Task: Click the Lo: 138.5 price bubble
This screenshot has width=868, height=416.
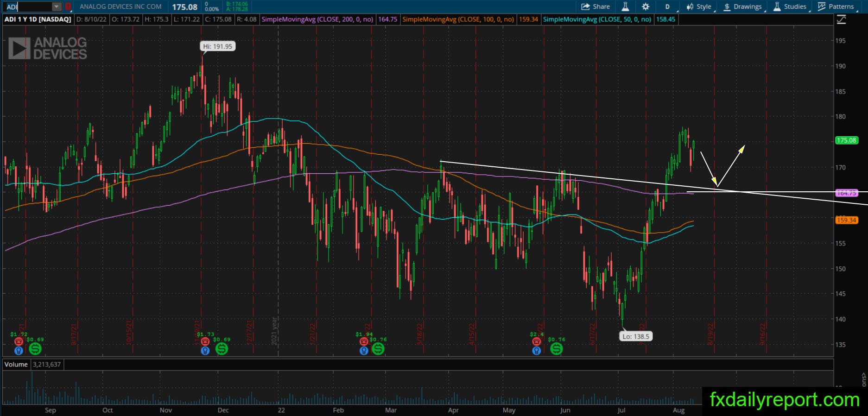Action: click(x=636, y=336)
